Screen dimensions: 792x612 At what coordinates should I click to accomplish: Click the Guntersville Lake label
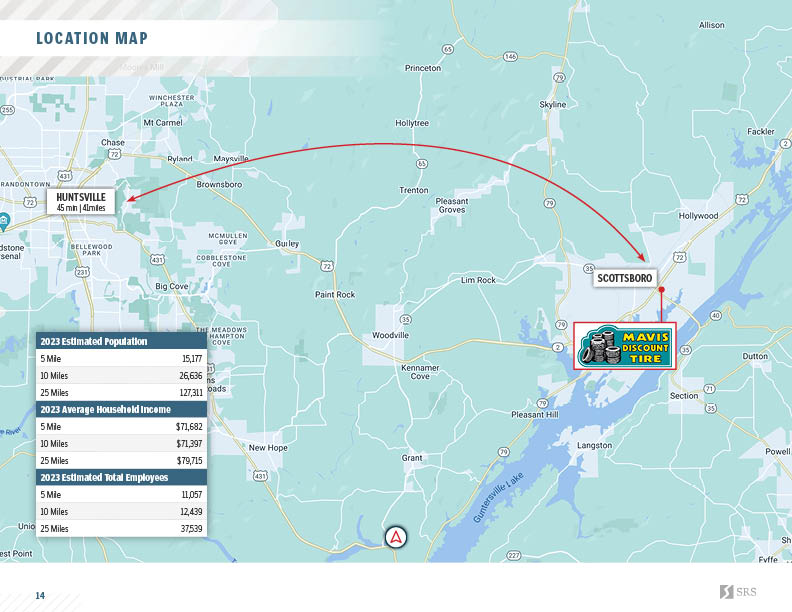pyautogui.click(x=499, y=497)
